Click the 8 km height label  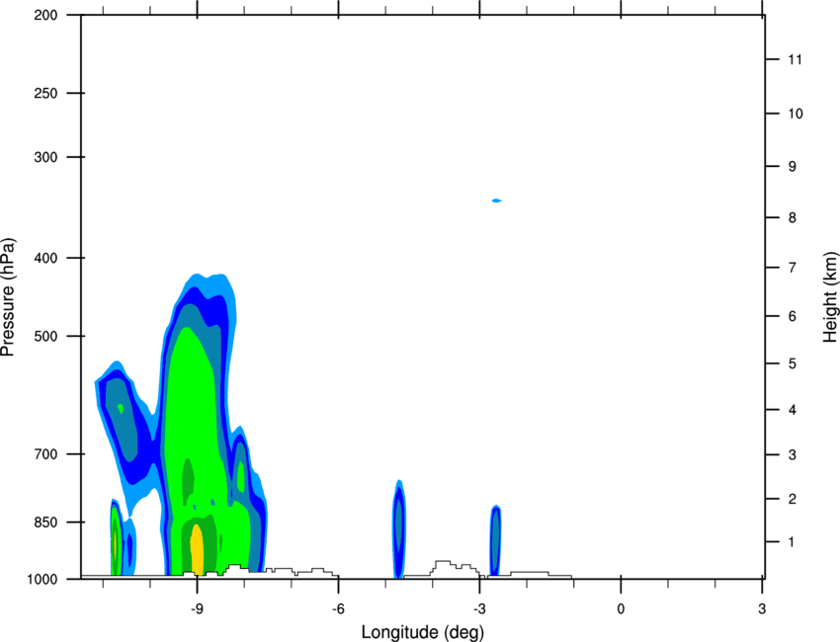click(x=793, y=218)
